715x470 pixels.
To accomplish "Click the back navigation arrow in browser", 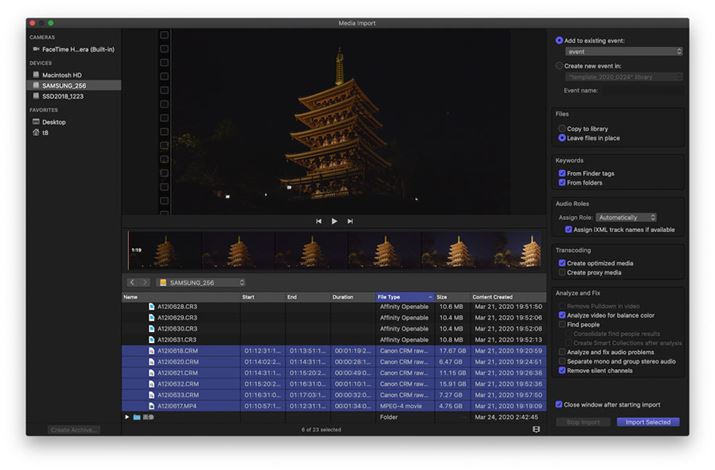I will (132, 283).
